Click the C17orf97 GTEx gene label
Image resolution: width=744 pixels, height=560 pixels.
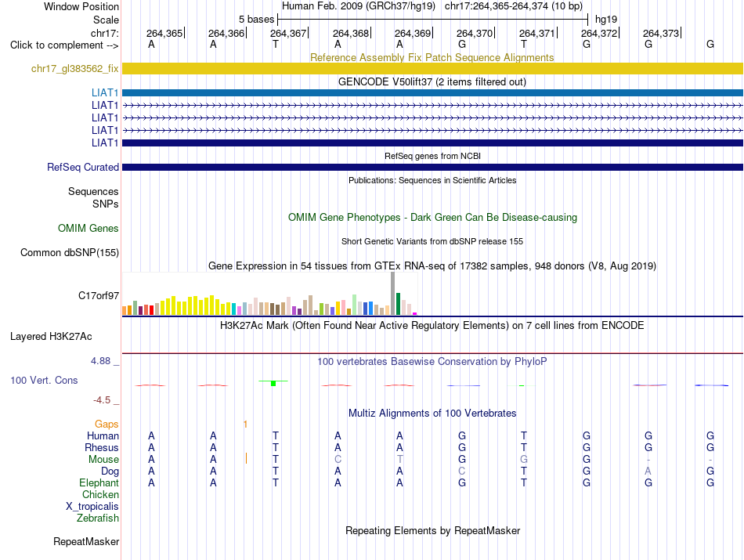[98, 295]
